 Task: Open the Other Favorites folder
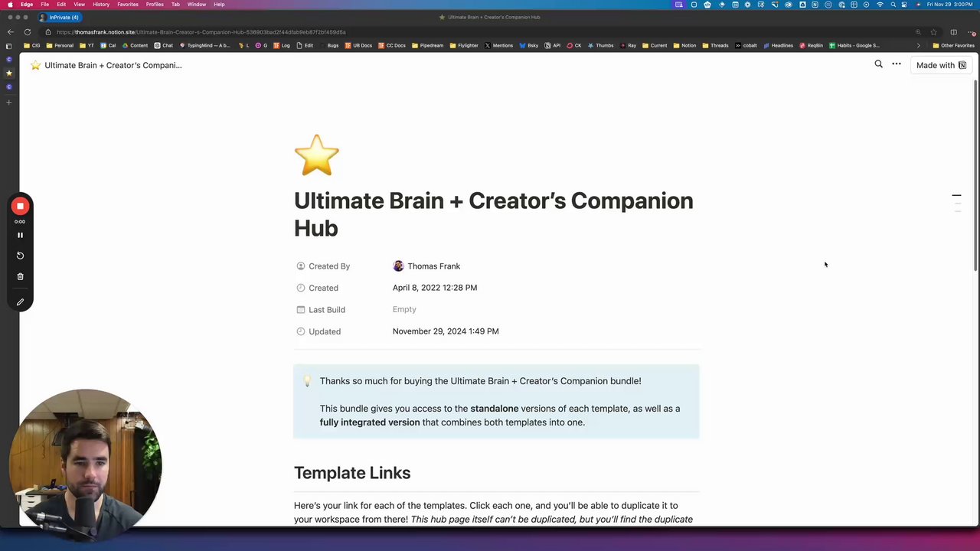click(952, 45)
